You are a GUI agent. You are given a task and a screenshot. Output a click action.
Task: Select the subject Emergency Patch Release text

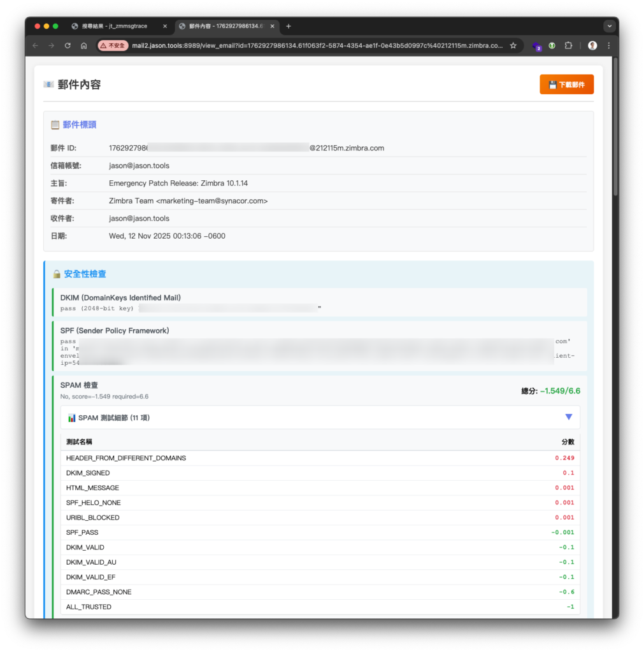click(178, 183)
